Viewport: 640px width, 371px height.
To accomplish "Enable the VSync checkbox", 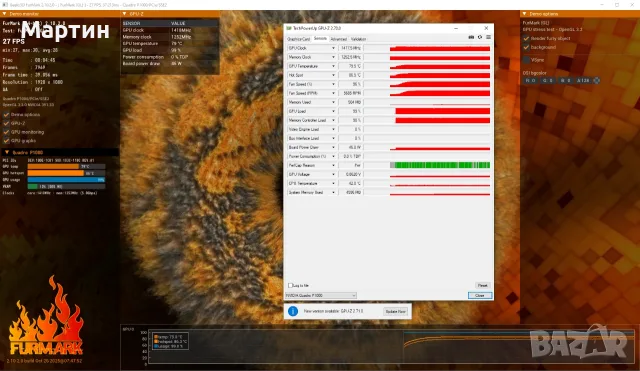I will 526,60.
